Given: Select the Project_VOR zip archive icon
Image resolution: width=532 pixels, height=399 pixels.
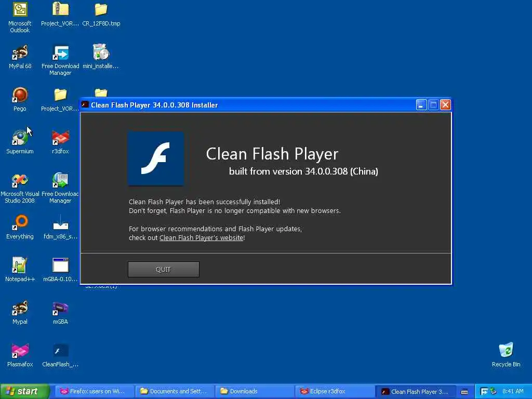Looking at the screenshot, I should pyautogui.click(x=60, y=9).
